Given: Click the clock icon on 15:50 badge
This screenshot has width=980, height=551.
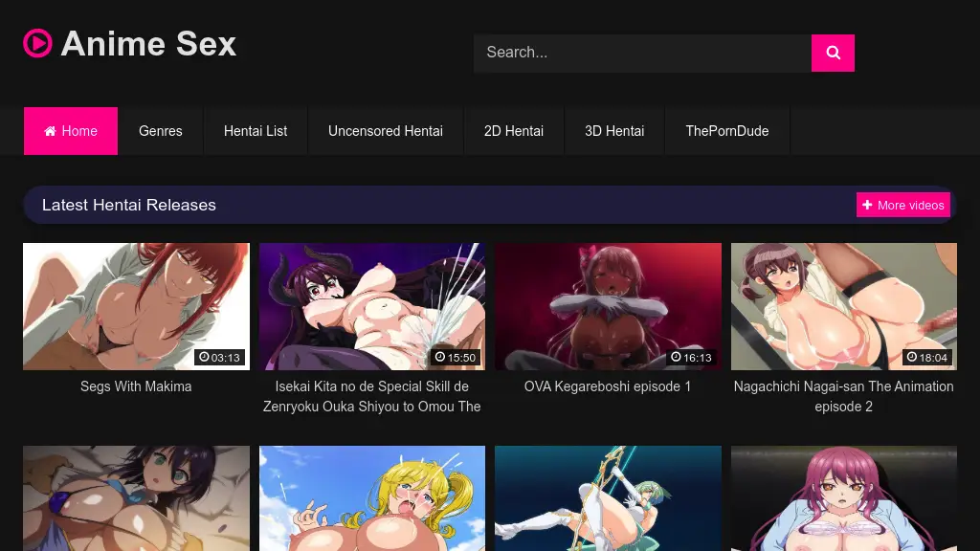Looking at the screenshot, I should pyautogui.click(x=440, y=358).
